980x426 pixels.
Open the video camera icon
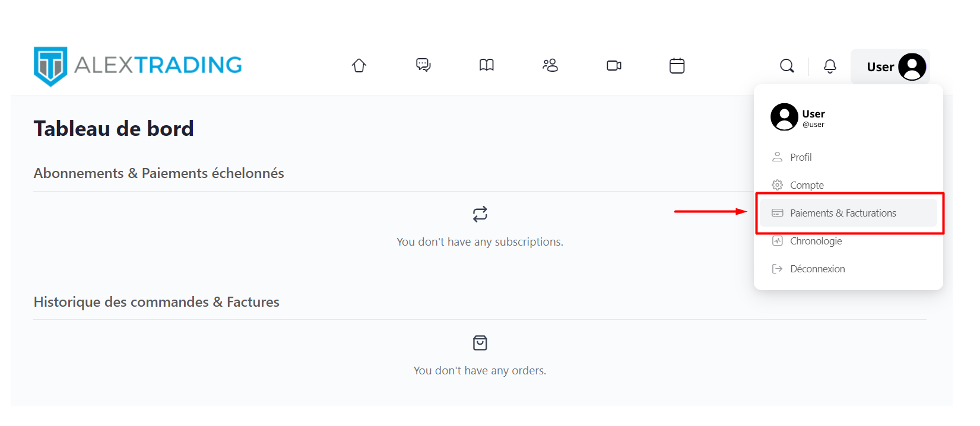[x=614, y=65]
